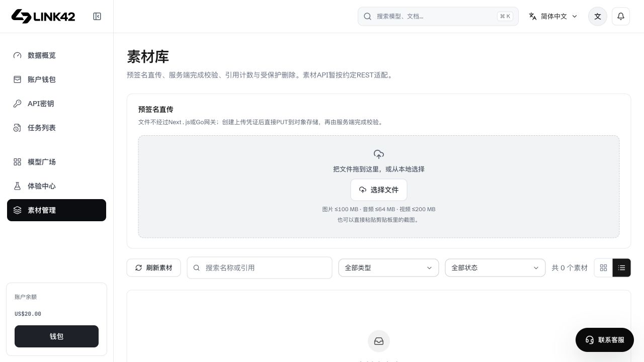Viewport: 644px width, 362px height.
Task: Open API密钥 sidebar item
Action: pyautogui.click(x=56, y=104)
